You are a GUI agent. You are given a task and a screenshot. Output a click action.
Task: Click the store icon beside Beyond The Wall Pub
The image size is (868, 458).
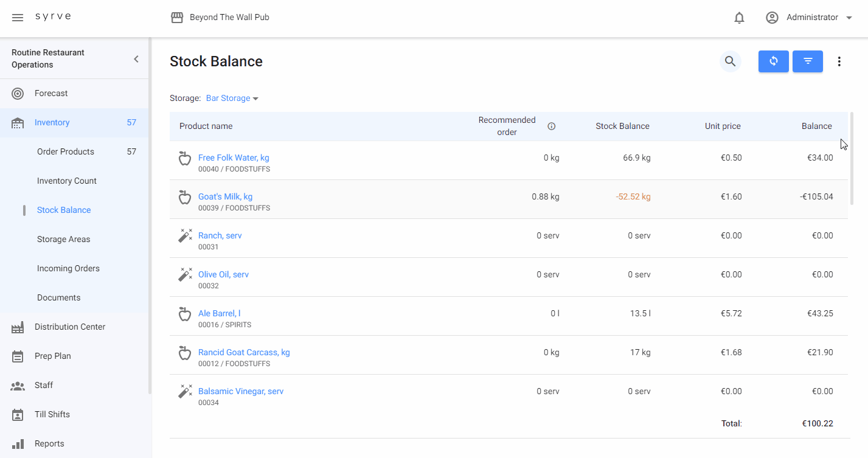(177, 18)
